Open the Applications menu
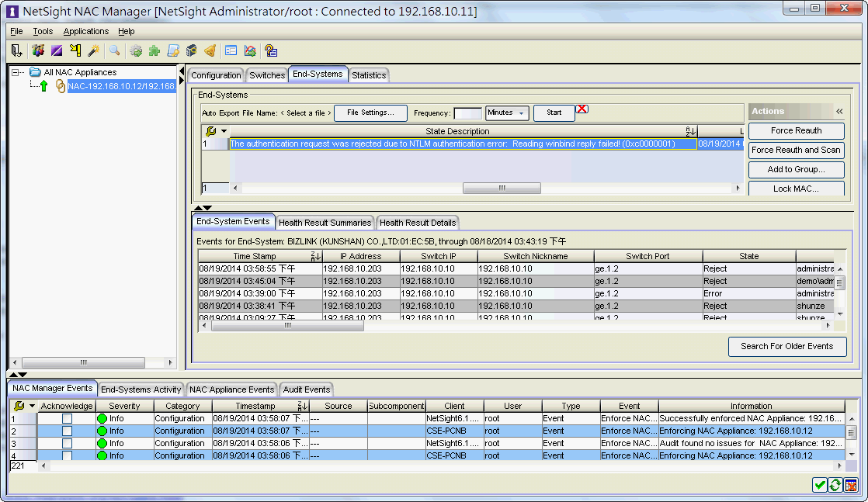The height and width of the screenshot is (502, 868). (x=86, y=31)
